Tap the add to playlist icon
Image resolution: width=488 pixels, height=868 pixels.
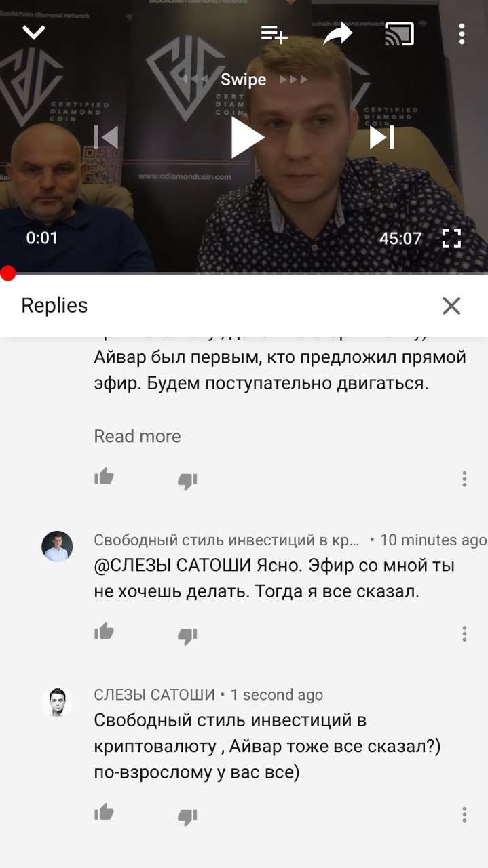pyautogui.click(x=274, y=33)
